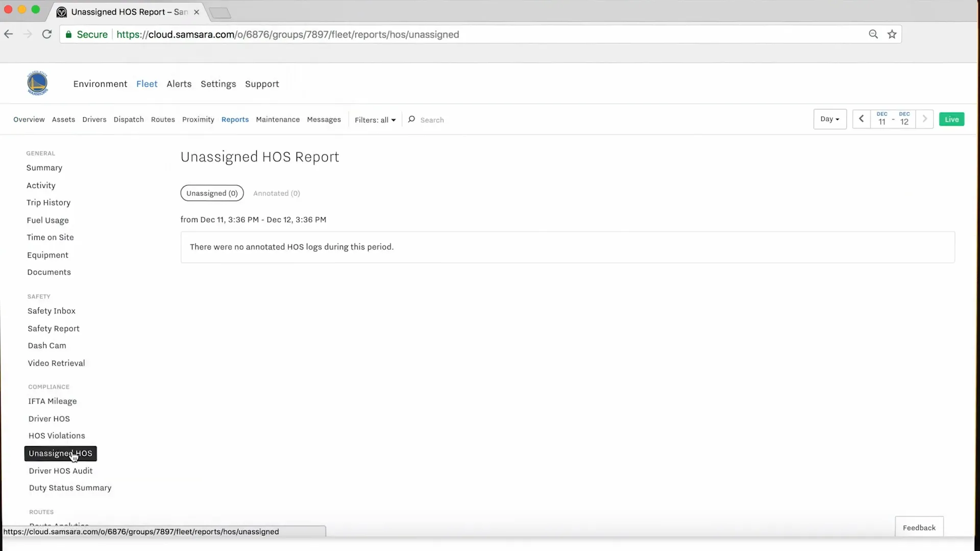The width and height of the screenshot is (980, 551).
Task: Open the Safety Report page
Action: click(x=54, y=329)
